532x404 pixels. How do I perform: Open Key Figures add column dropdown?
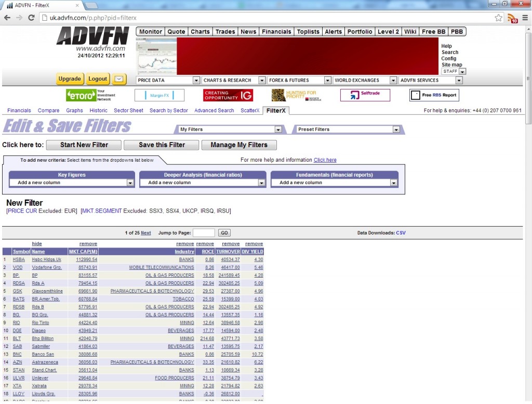coord(72,183)
